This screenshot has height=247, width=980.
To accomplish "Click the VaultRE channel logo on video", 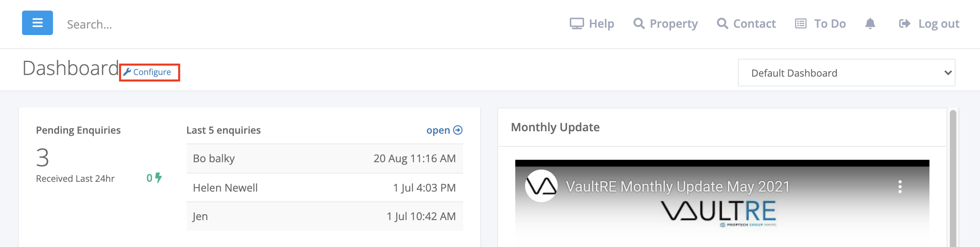I will (541, 186).
